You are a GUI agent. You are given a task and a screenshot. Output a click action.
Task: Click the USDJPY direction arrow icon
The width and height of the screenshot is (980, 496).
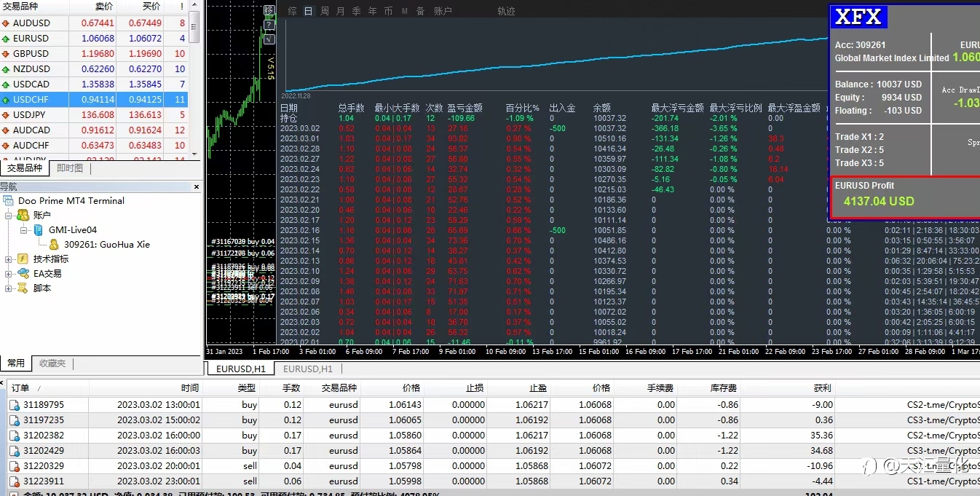point(6,115)
